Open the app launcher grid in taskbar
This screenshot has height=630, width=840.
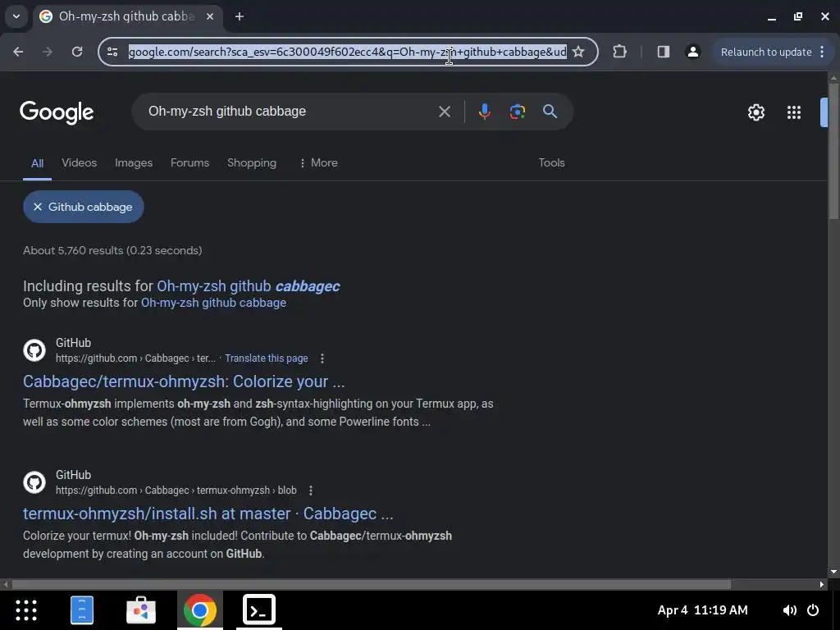coord(25,610)
